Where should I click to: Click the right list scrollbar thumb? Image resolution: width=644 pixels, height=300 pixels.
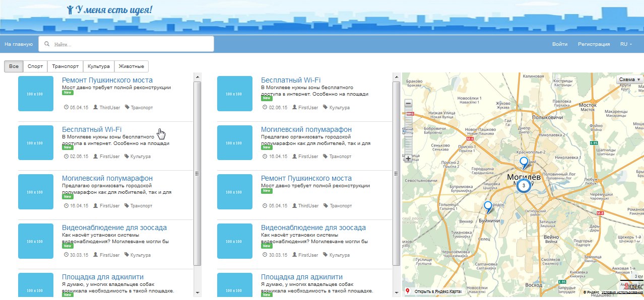[x=397, y=173]
